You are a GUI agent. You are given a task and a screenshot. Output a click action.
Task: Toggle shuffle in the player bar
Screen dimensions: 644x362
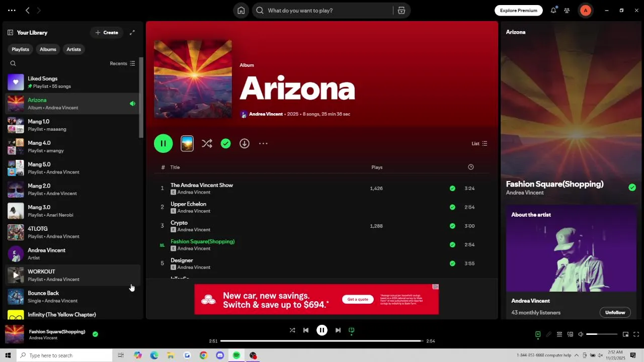(292, 330)
